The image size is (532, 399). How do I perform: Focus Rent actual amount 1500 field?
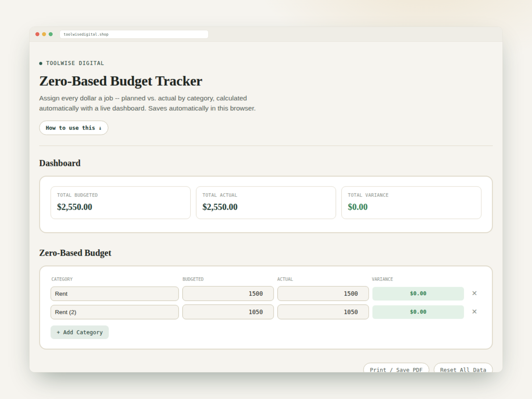[x=323, y=294]
